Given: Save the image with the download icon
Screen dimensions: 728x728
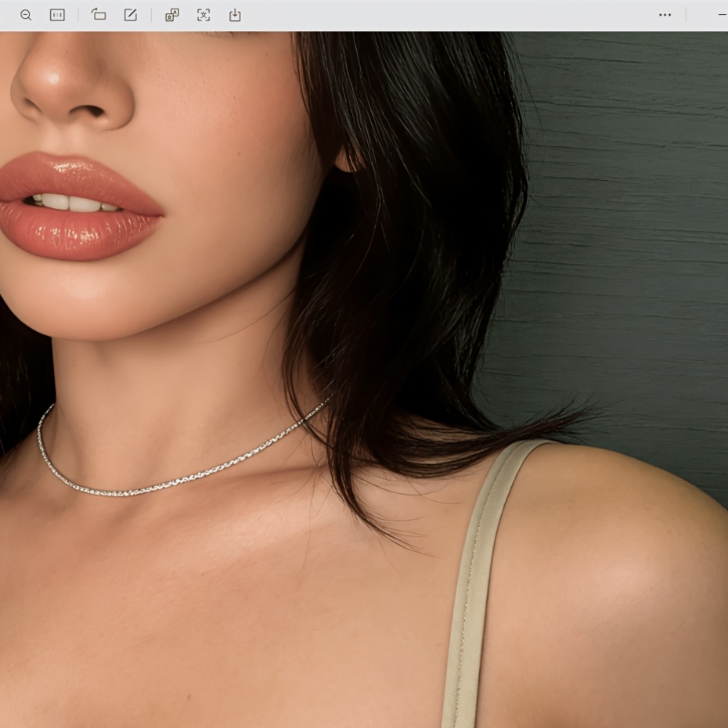Looking at the screenshot, I should pyautogui.click(x=235, y=16).
